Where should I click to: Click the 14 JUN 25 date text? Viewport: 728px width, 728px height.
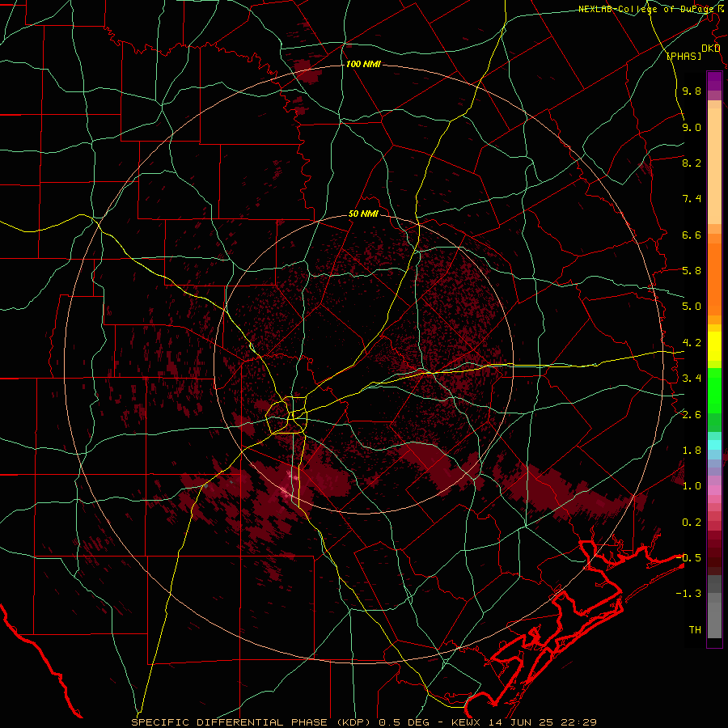tap(522, 722)
